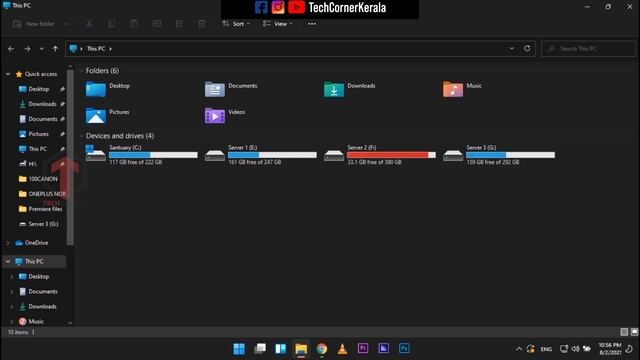Collapse the This PC tree node
The width and height of the screenshot is (640, 360).
[x=8, y=261]
